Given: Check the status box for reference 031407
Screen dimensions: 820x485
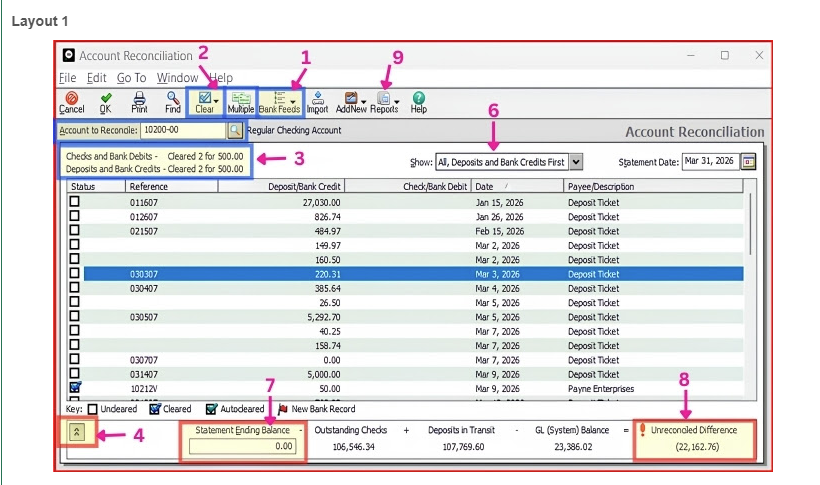Looking at the screenshot, I should (x=75, y=373).
